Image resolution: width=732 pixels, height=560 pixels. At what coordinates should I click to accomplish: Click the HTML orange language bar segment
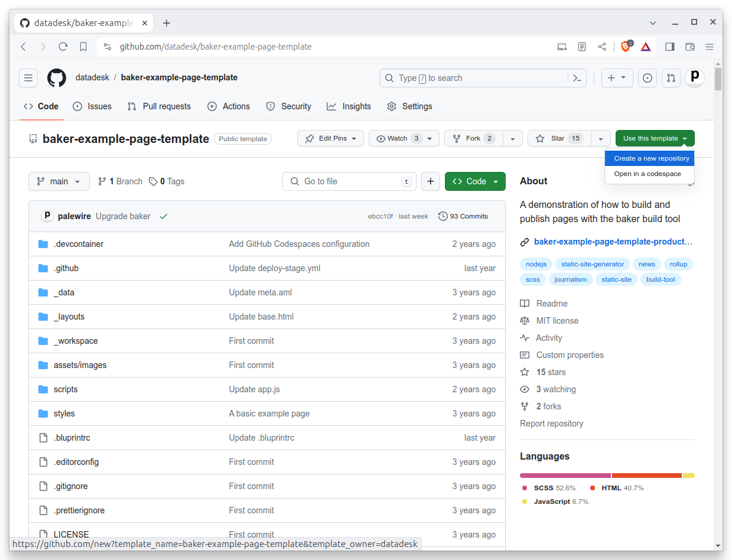tap(647, 476)
